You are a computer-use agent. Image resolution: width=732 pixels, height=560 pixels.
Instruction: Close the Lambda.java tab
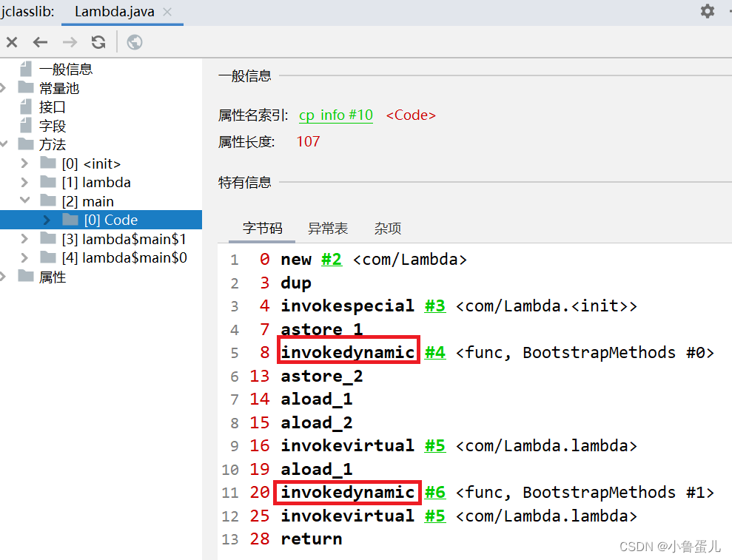[x=167, y=12]
